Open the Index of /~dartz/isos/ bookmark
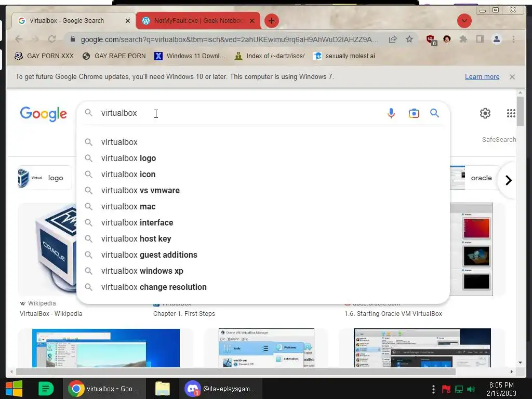 point(270,56)
